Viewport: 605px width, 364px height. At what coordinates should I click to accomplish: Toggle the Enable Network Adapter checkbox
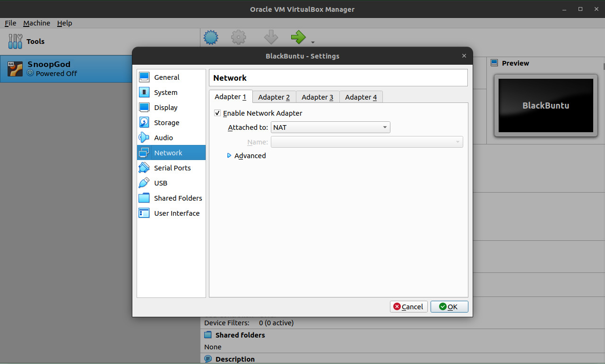click(217, 113)
